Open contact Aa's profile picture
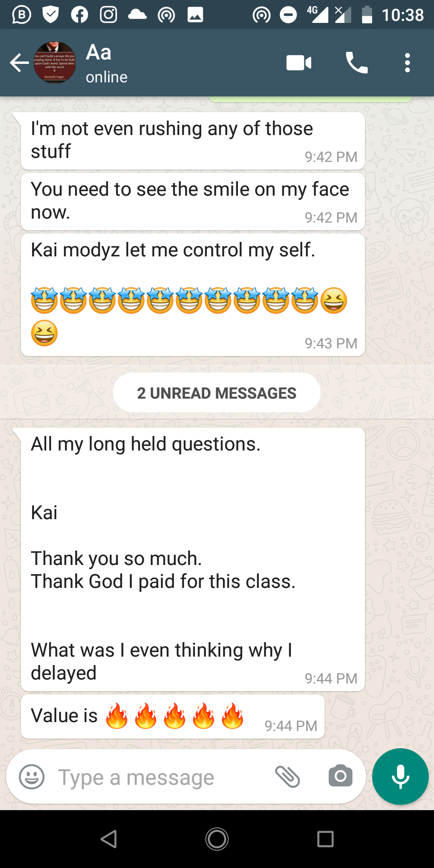 pos(55,63)
